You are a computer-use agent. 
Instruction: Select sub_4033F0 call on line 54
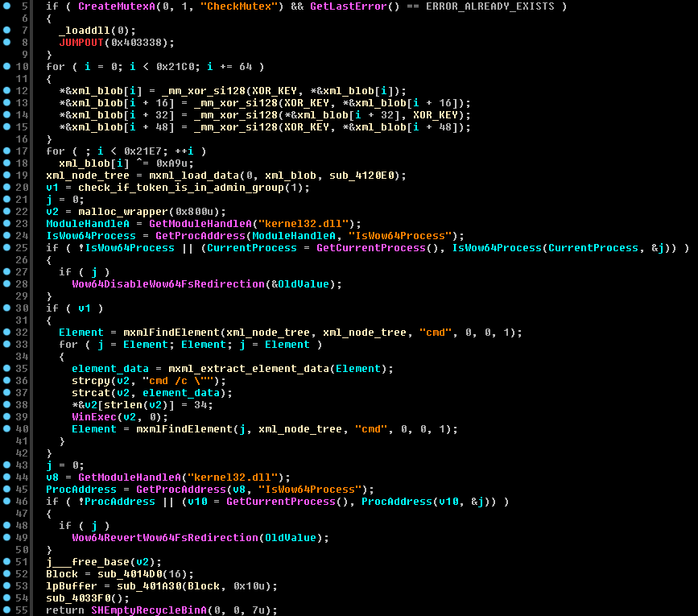78,597
